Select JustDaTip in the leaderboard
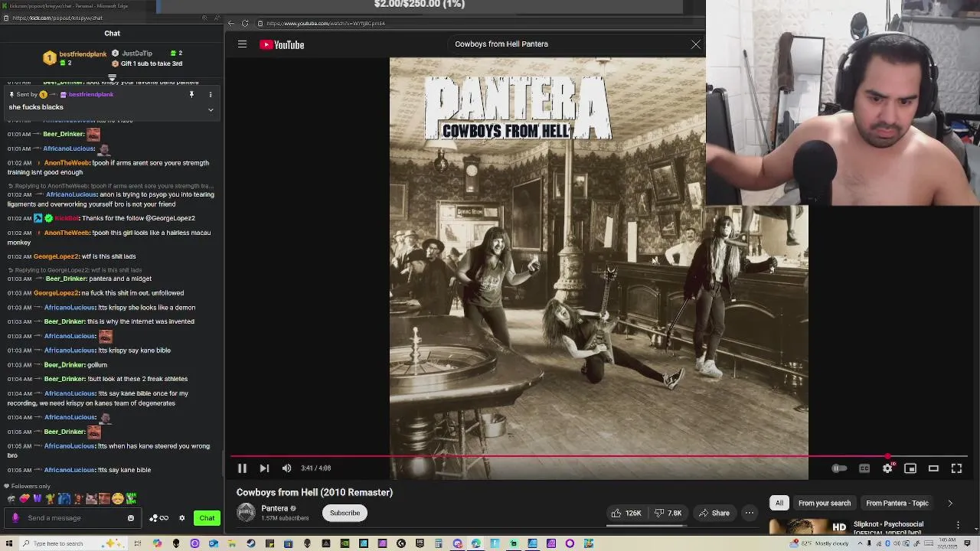 pyautogui.click(x=137, y=54)
